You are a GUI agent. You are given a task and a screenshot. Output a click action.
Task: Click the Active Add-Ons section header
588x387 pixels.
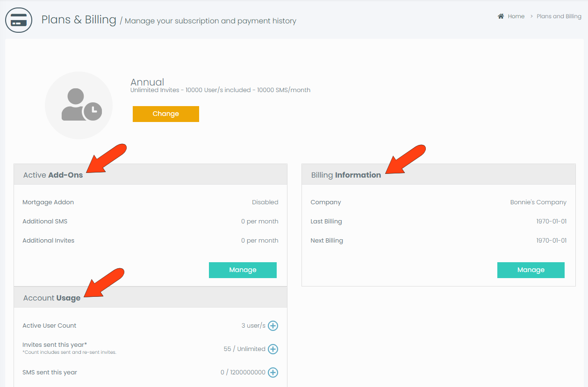pyautogui.click(x=53, y=174)
